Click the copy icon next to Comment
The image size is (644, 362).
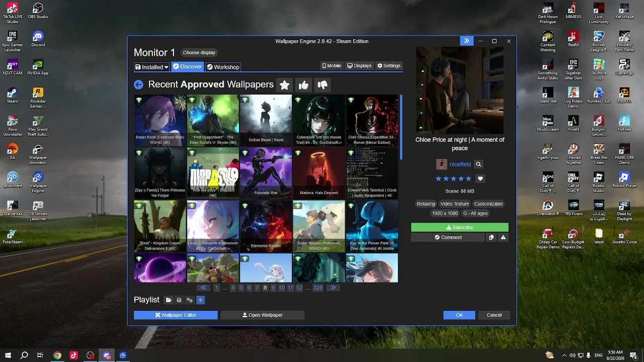[x=491, y=238]
